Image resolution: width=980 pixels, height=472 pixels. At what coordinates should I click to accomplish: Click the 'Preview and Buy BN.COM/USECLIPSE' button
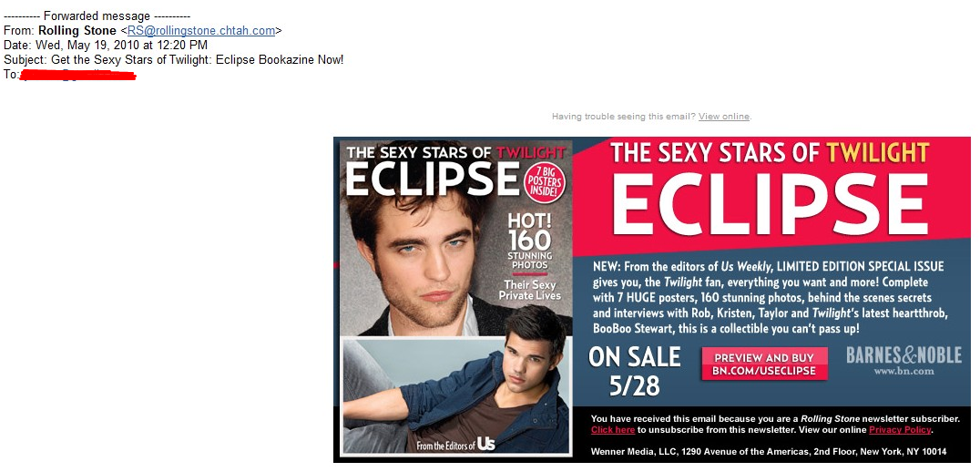(764, 364)
